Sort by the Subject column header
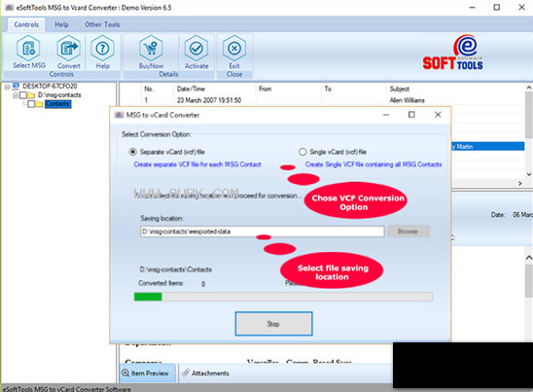Screen dimensions: 533x392 (400, 89)
